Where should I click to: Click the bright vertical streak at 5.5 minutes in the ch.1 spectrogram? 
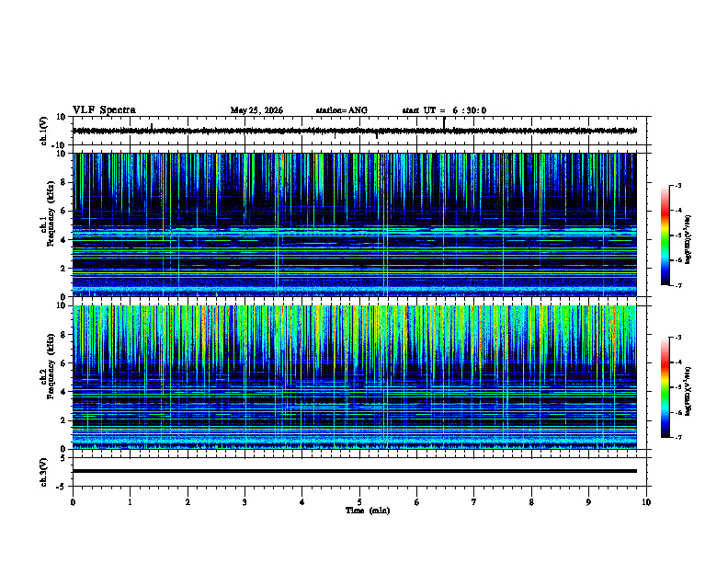(386, 224)
